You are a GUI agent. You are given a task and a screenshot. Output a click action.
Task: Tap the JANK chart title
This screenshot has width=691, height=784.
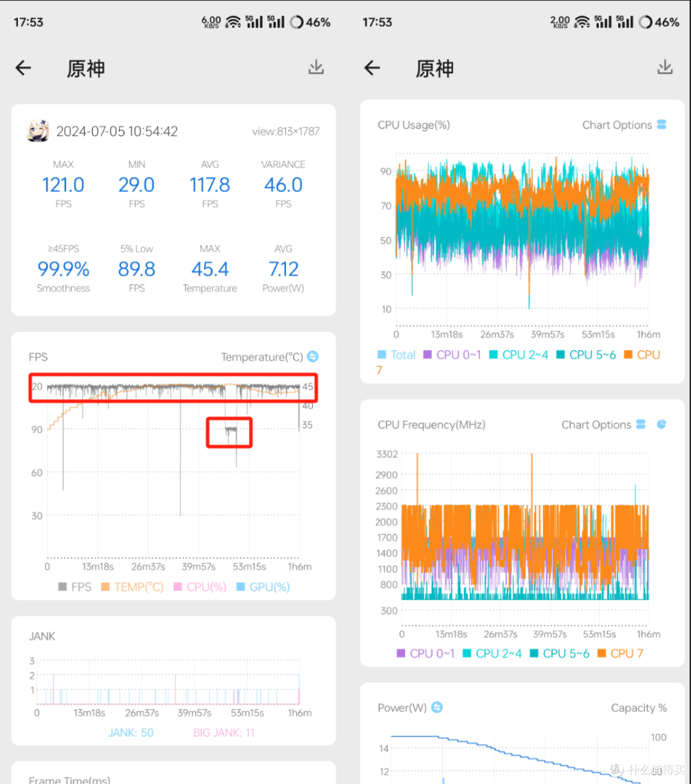(42, 636)
